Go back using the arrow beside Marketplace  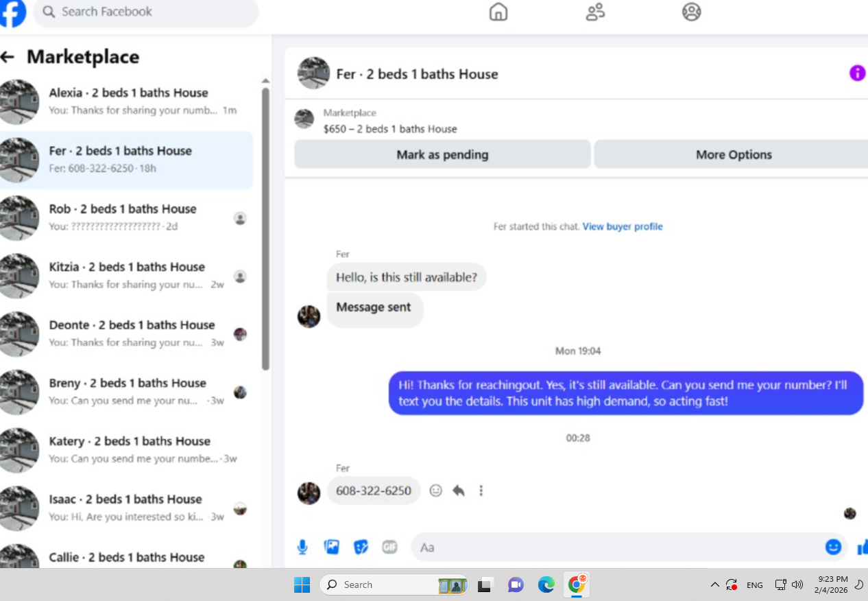[8, 57]
